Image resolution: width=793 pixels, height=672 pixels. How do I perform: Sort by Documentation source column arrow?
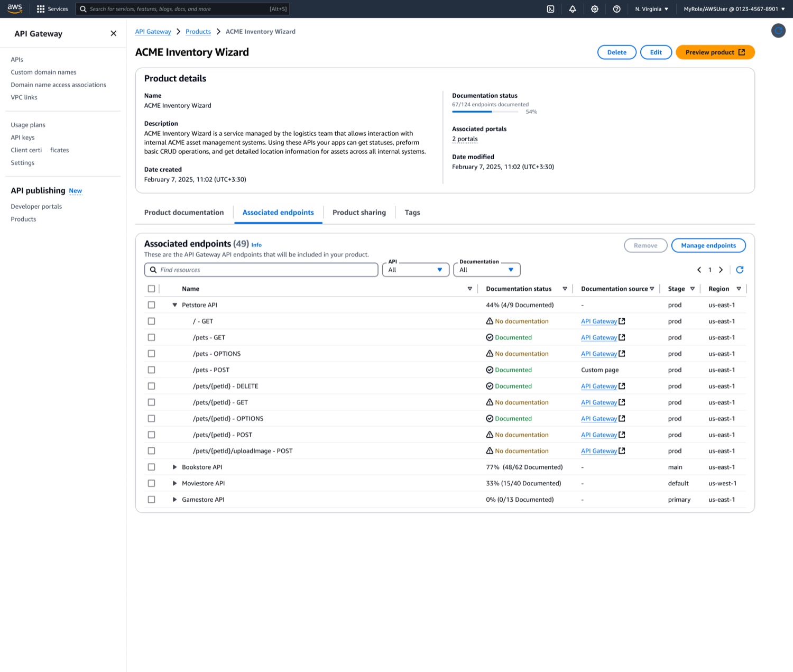(x=652, y=289)
